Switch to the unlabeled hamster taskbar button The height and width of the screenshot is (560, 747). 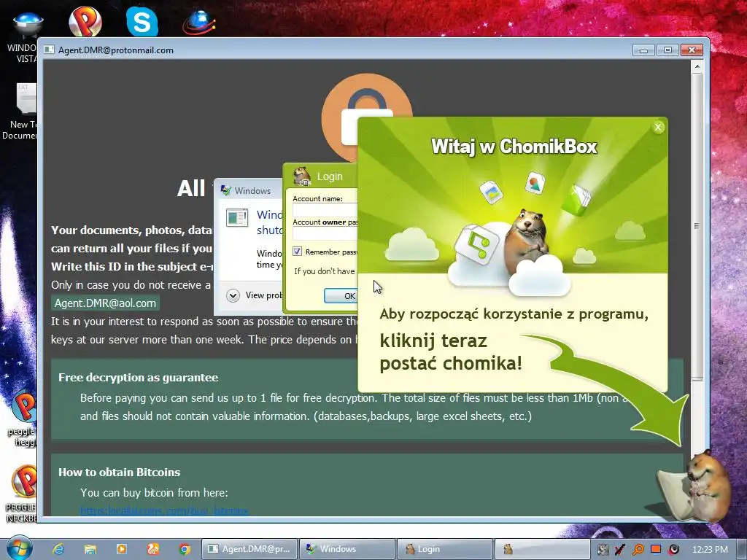coord(542,549)
